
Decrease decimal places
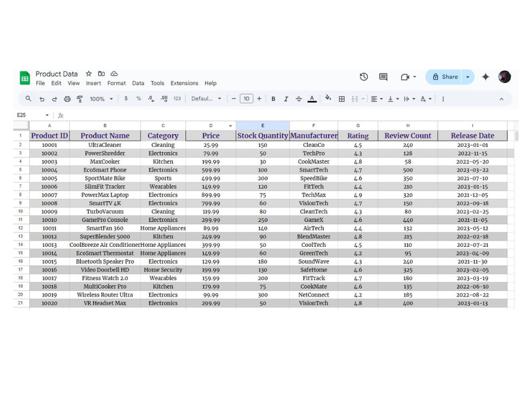(x=151, y=99)
